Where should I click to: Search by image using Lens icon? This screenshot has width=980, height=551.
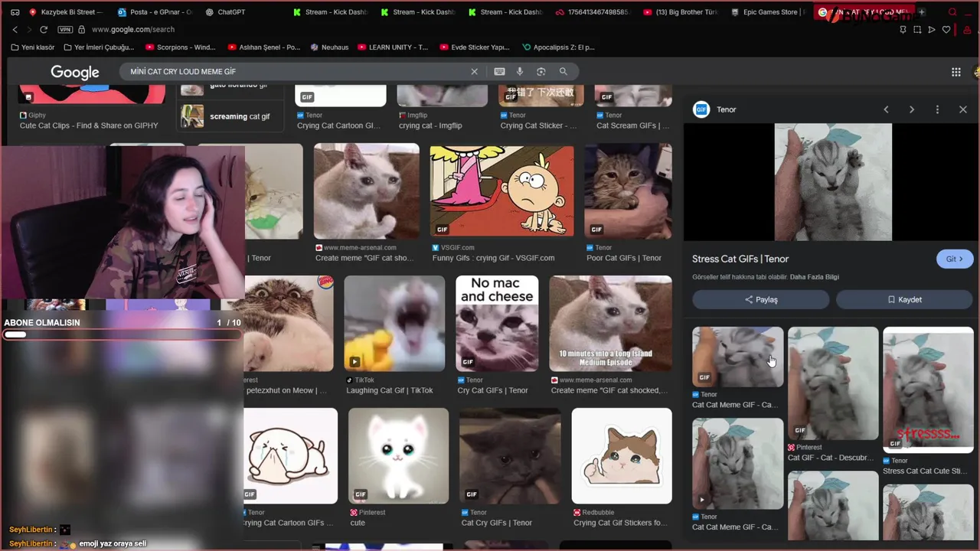point(541,71)
